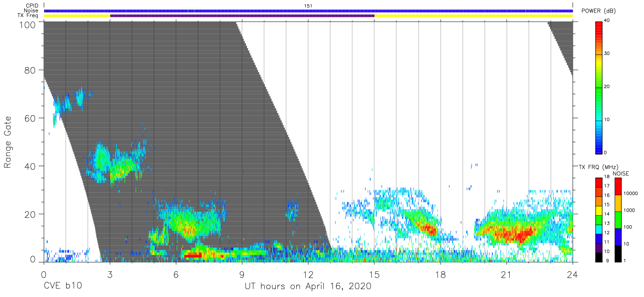644x297 pixels.
Task: Click the "Range Gate" y-axis title
Action: (8, 142)
